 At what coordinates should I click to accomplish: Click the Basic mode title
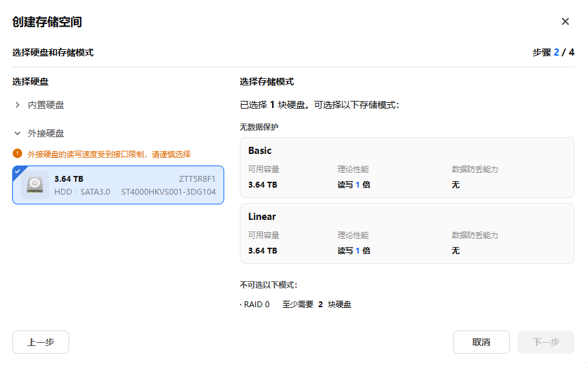[x=260, y=151]
